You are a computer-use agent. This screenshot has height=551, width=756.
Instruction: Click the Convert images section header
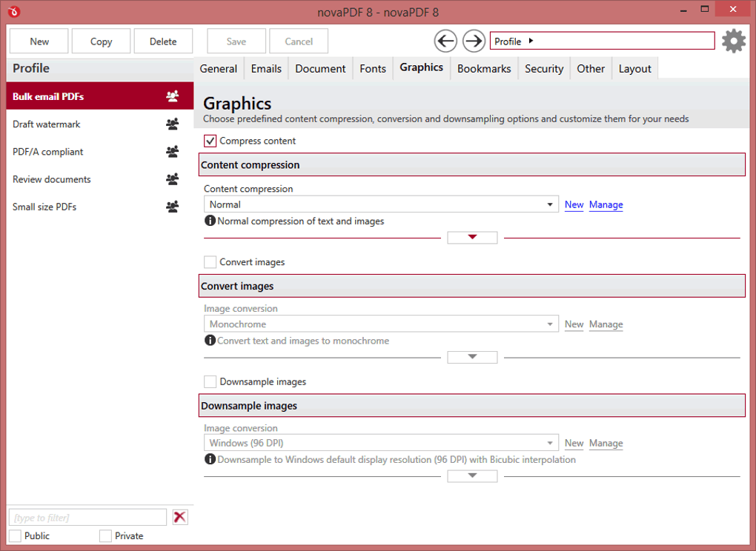point(472,286)
